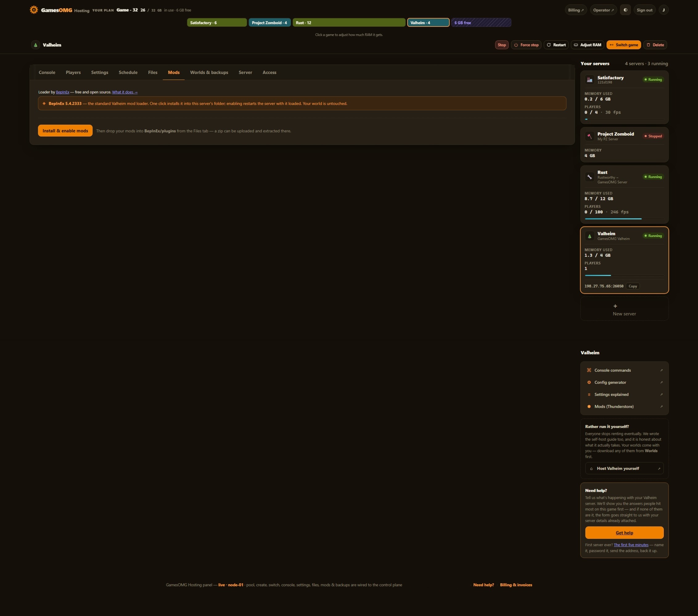Click the 6 GB free RAM segment
Screen dimensions: 698x616
(x=481, y=22)
